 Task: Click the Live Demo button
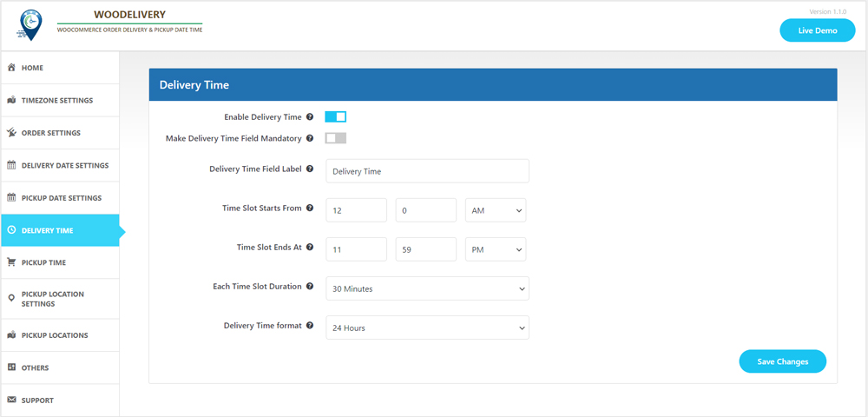817,30
